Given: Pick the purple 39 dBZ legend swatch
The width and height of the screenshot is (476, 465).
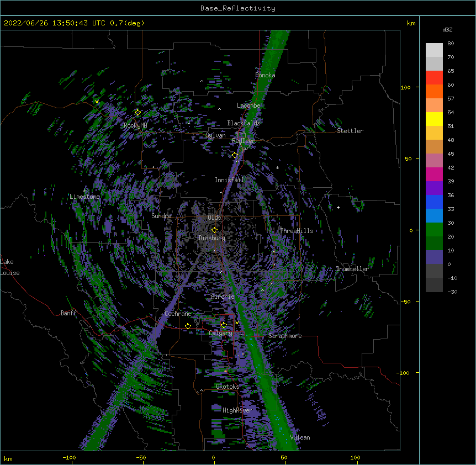Looking at the screenshot, I should (x=434, y=188).
